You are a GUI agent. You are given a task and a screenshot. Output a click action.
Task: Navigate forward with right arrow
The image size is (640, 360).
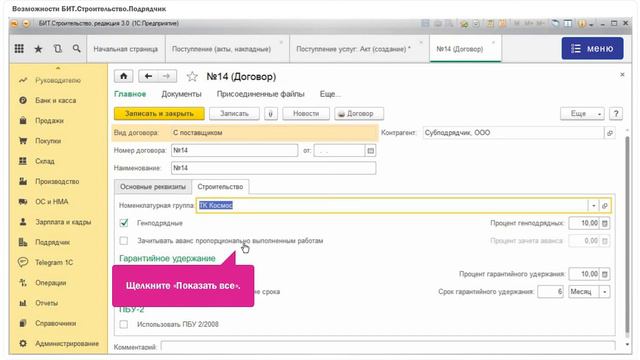pyautogui.click(x=167, y=76)
